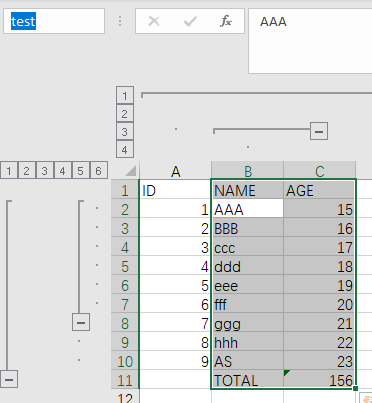Click the formula bar vertical dots handle
Screen dimensions: 372x403
(x=120, y=21)
